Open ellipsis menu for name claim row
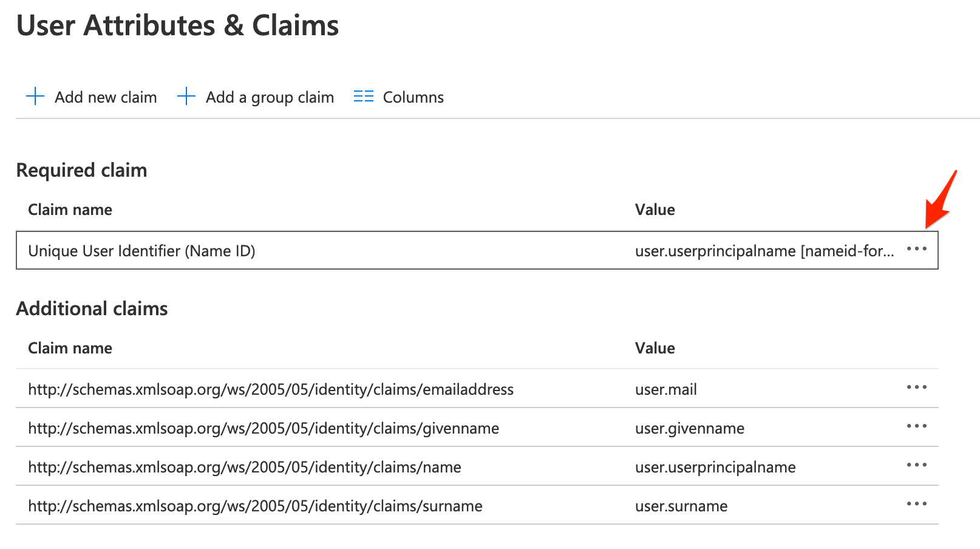Viewport: 980px width, 549px height. tap(916, 466)
